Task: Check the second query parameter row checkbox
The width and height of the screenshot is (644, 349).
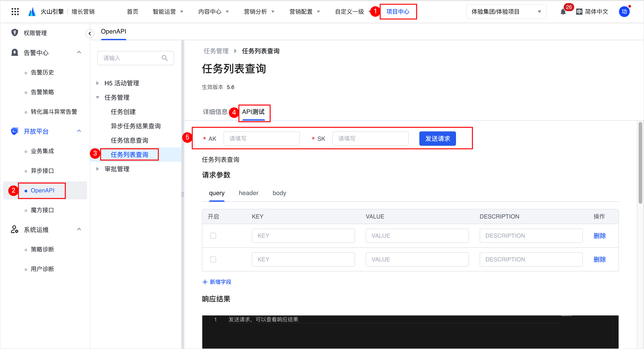Action: click(x=213, y=259)
